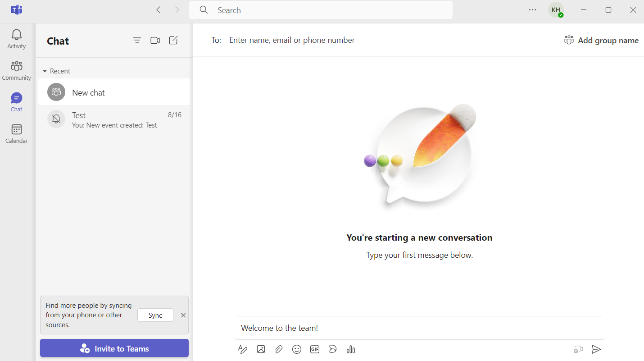This screenshot has height=361, width=644.
Task: Open the Community section
Action: point(17,71)
